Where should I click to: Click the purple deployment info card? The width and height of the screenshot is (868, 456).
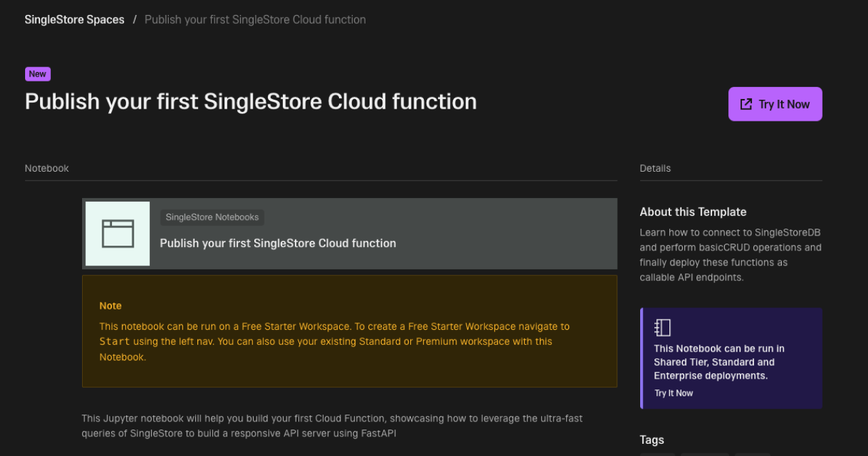(x=731, y=358)
